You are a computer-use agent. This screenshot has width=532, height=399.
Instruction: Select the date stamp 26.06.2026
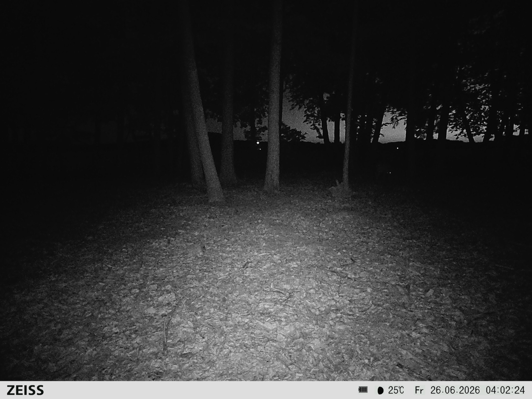tap(455, 390)
